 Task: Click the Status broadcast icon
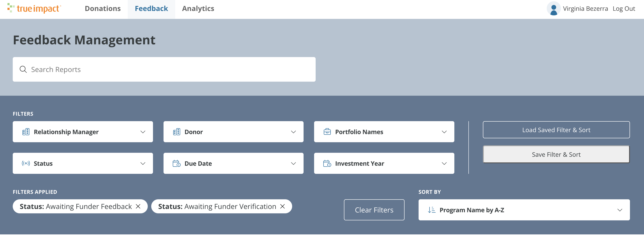click(x=26, y=163)
